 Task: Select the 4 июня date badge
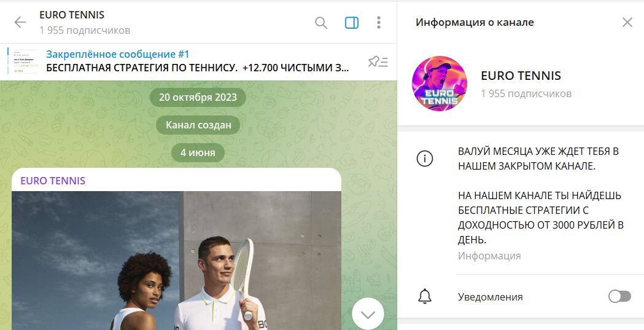coord(198,152)
